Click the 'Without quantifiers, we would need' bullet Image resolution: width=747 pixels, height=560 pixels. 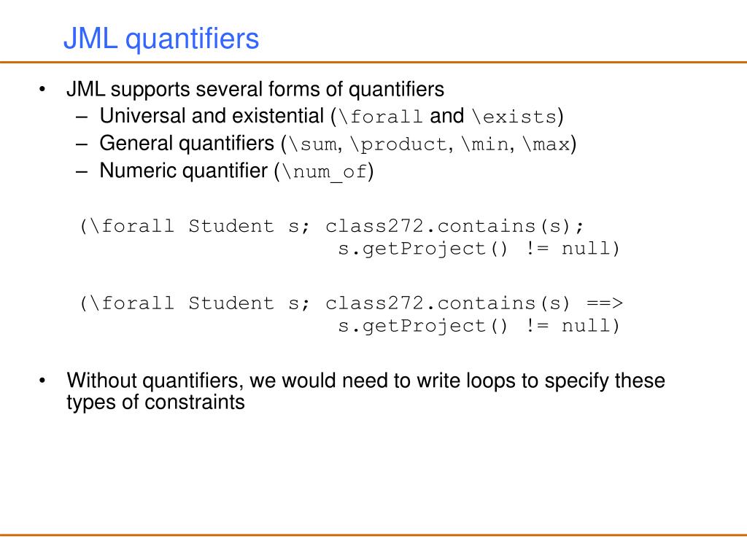(366, 381)
